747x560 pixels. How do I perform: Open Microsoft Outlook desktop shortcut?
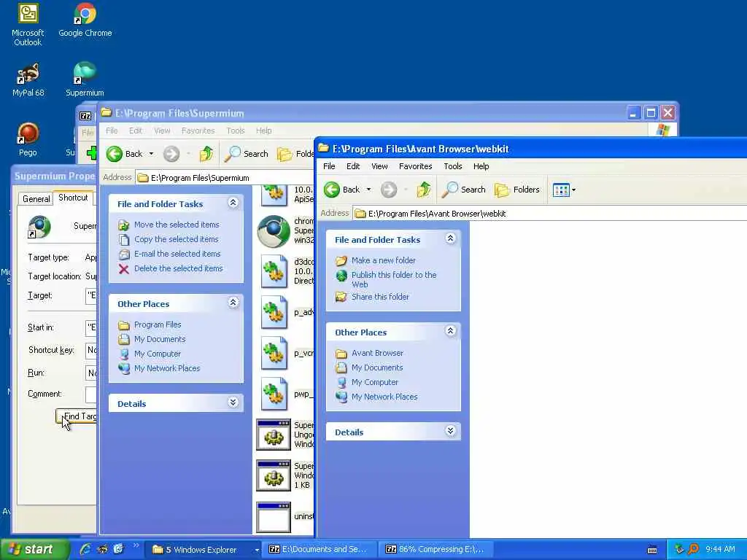click(28, 24)
